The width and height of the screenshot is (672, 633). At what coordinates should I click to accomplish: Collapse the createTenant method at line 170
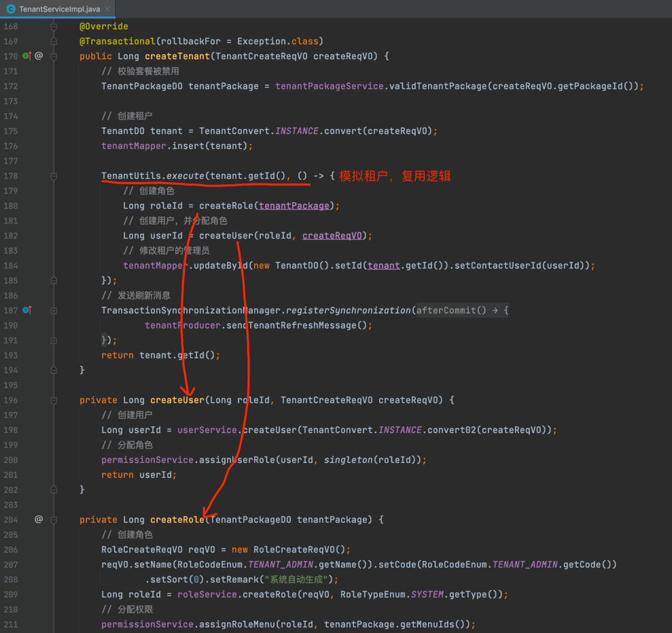pyautogui.click(x=54, y=56)
